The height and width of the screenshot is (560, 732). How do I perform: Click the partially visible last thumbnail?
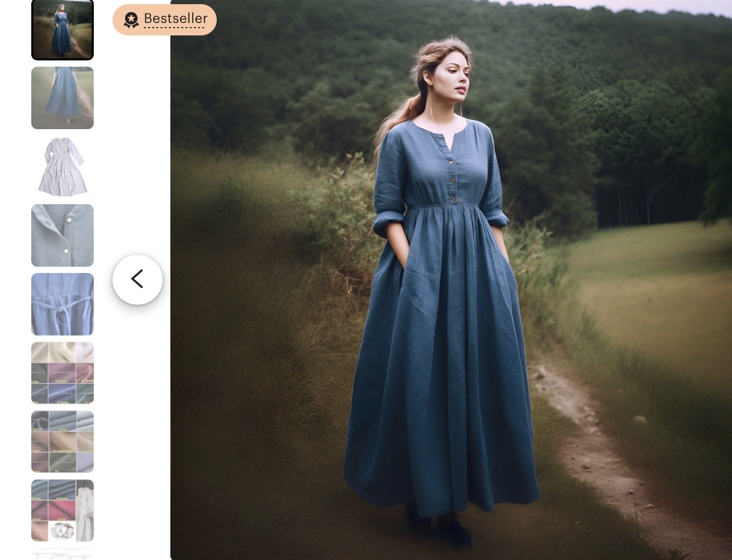click(x=63, y=554)
